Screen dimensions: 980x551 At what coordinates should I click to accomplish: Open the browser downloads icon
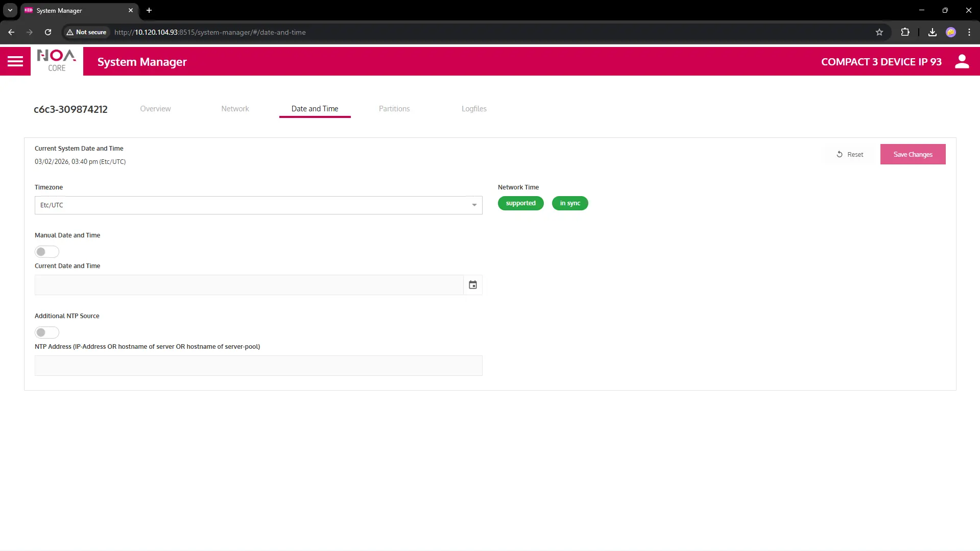932,32
